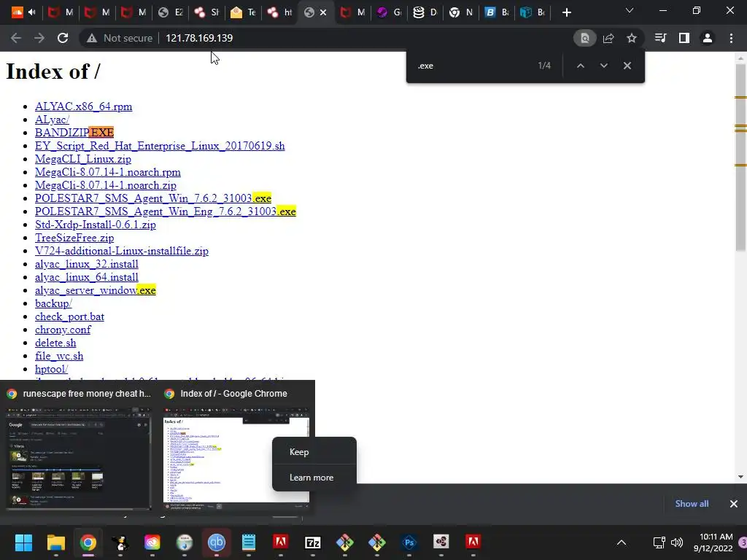Select Learn more in the download popup
747x560 pixels.
coord(314,477)
